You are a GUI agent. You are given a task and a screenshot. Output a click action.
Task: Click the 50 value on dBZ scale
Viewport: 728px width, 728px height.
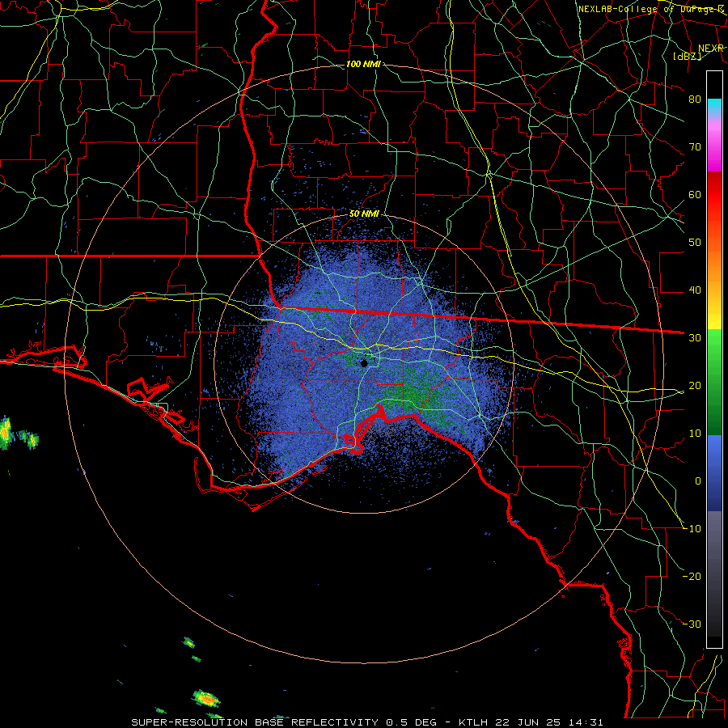pyautogui.click(x=695, y=243)
